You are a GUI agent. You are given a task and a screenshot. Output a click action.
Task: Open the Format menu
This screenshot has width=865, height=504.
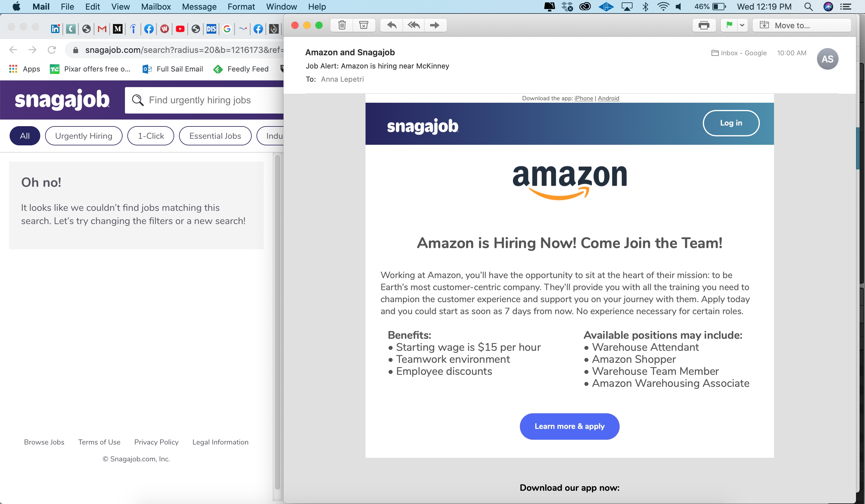(x=241, y=7)
